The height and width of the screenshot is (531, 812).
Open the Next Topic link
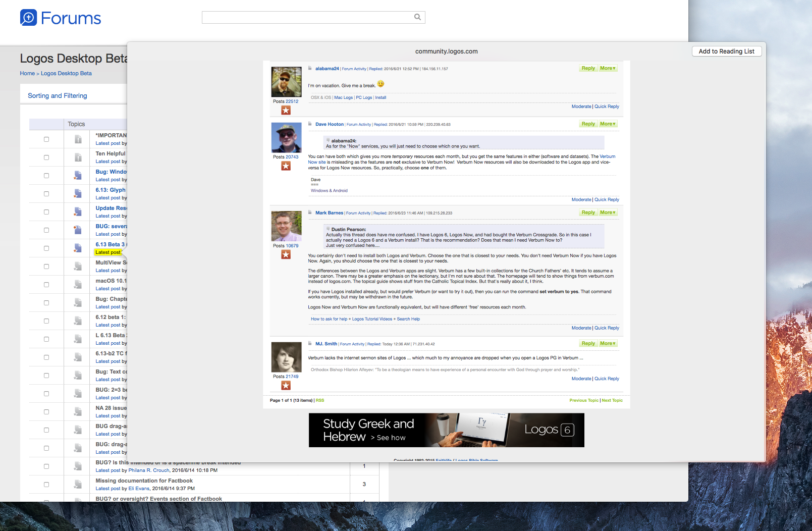612,400
